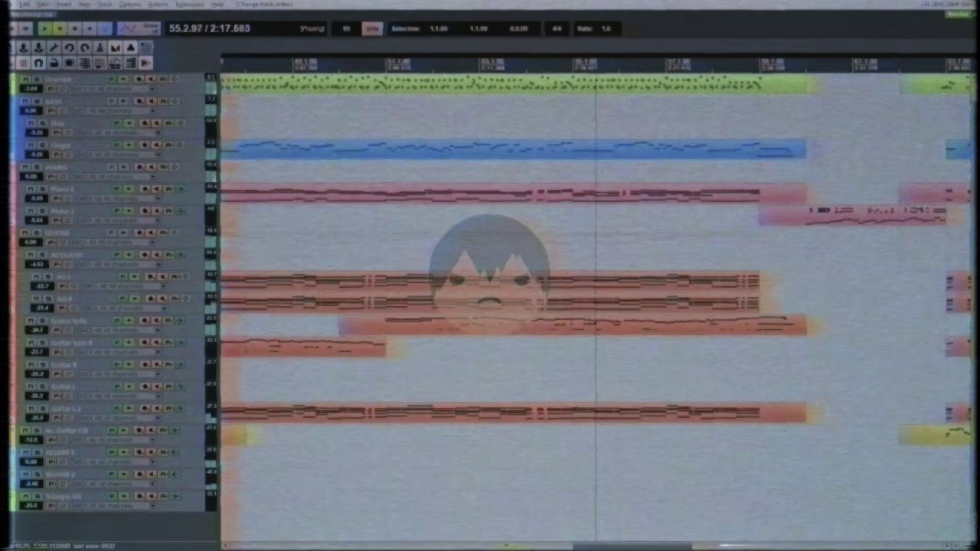Click the Rate 1.0 playback rate field
This screenshot has height=551, width=980.
[596, 28]
